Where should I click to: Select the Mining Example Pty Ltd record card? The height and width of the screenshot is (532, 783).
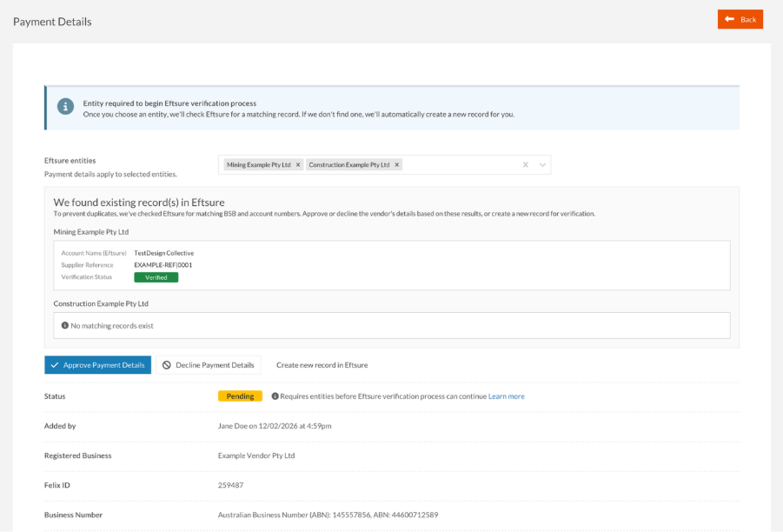[391, 265]
